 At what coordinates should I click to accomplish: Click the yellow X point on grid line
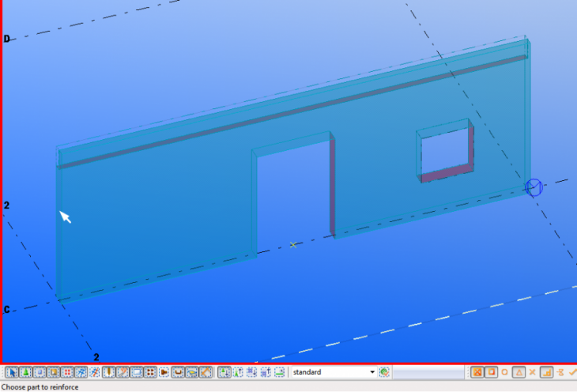pos(293,245)
